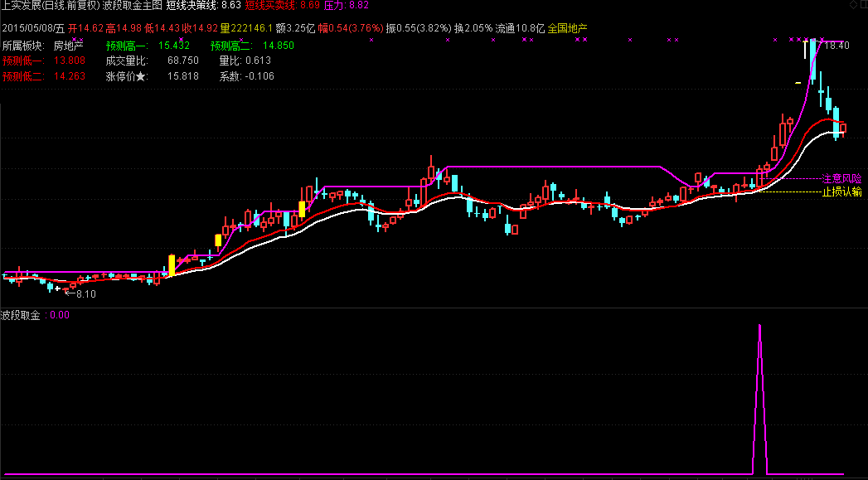Click the 量比: 0.613 readout
The height and width of the screenshot is (480, 868).
[x=245, y=61]
